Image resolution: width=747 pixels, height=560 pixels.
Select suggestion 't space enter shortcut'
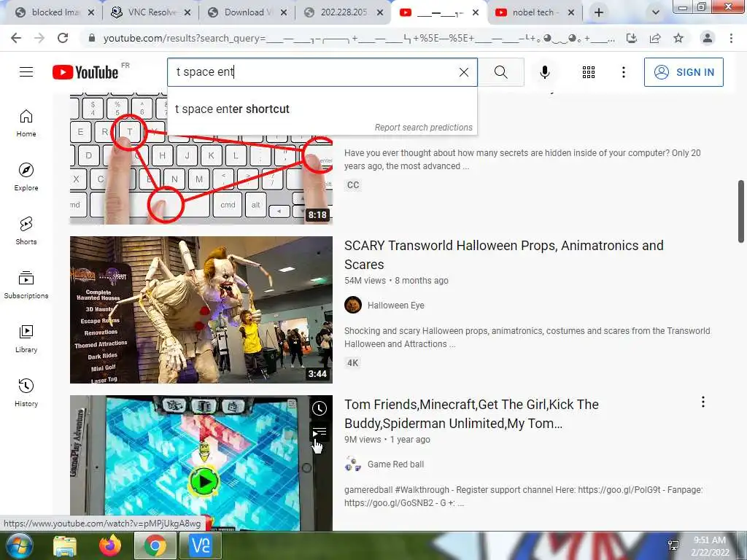tap(322, 109)
